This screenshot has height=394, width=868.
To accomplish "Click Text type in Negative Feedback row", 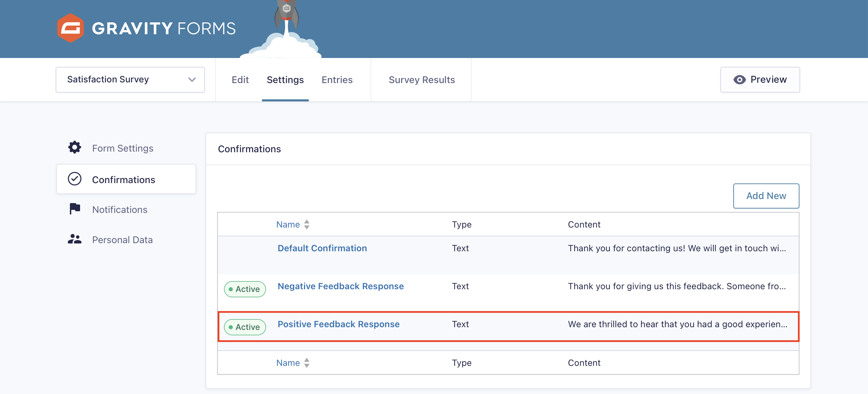I will (460, 286).
